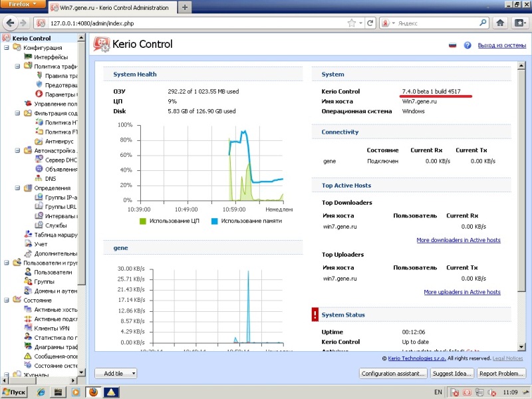Click the Сообщения-опов… warning icon

pos(28,356)
